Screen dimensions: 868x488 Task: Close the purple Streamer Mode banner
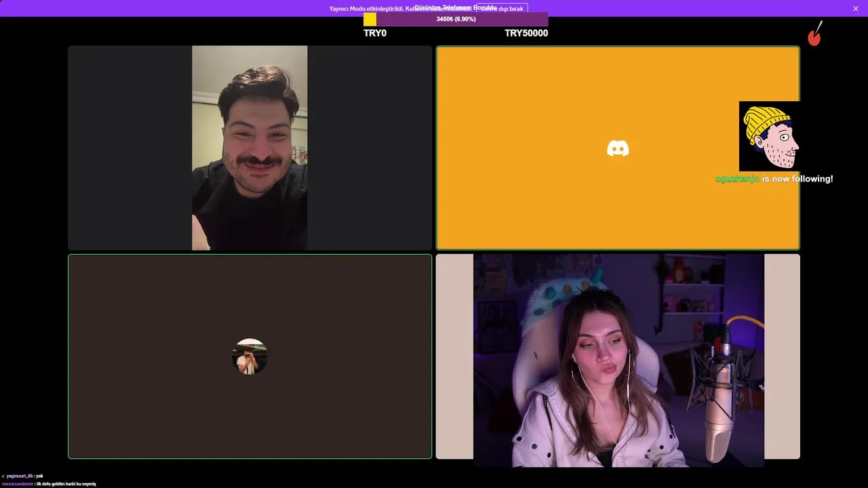(856, 8)
